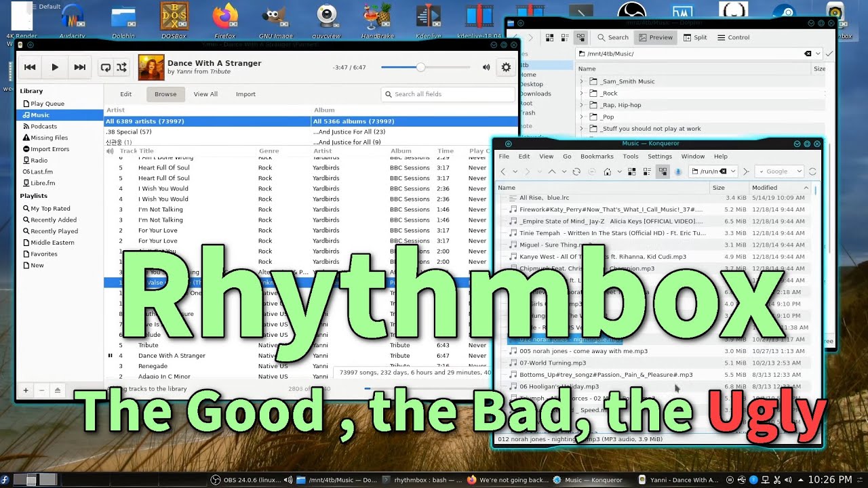Click the Import button in Rhythmbox
868x488 pixels.
point(245,94)
